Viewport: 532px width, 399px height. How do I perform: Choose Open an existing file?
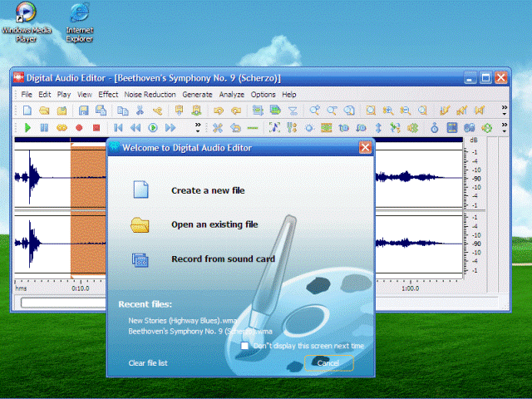[x=214, y=224]
